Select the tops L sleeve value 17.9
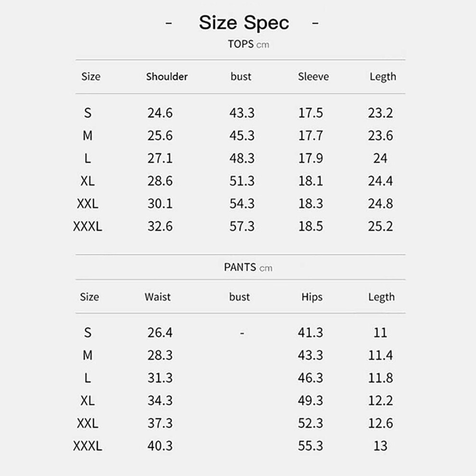Viewport: 476px width, 476px height. click(x=311, y=158)
